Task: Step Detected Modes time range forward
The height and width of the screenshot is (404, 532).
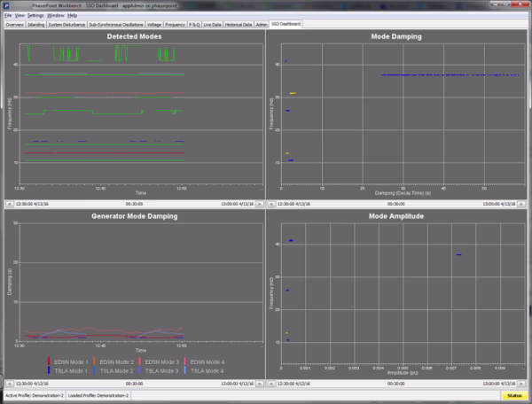Action: coord(260,204)
